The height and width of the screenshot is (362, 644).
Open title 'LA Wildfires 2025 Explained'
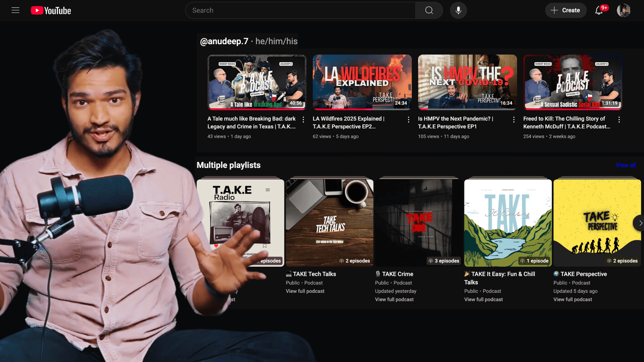point(348,123)
